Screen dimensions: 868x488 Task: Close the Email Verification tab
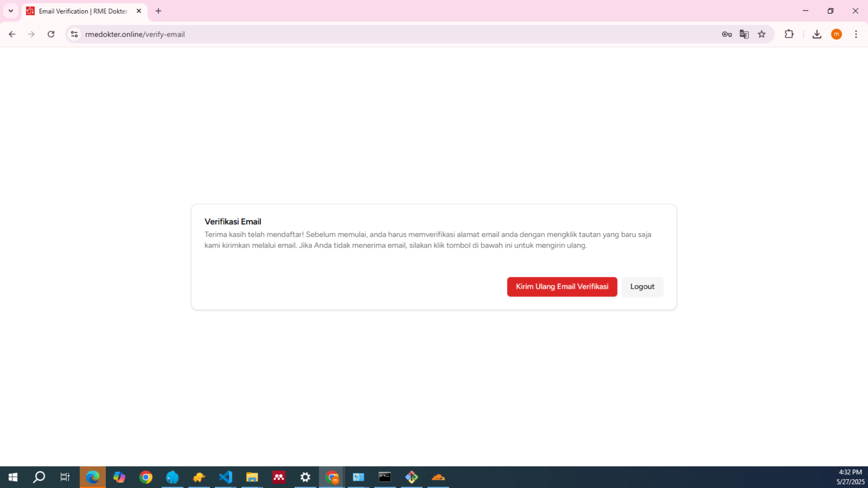tap(139, 11)
